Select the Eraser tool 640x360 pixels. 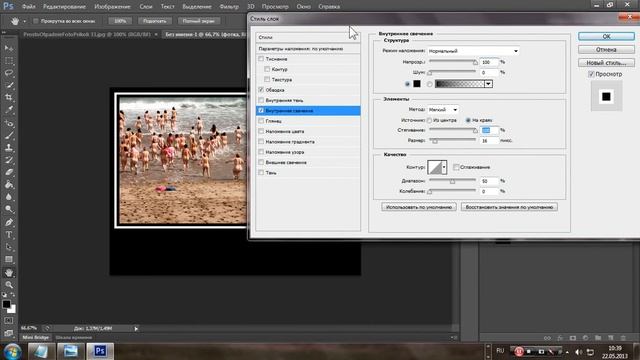click(9, 172)
